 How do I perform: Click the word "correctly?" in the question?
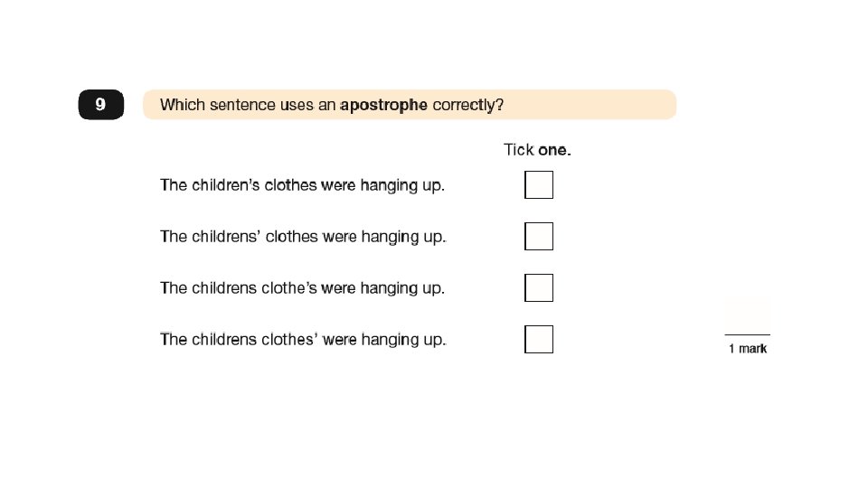pyautogui.click(x=467, y=105)
